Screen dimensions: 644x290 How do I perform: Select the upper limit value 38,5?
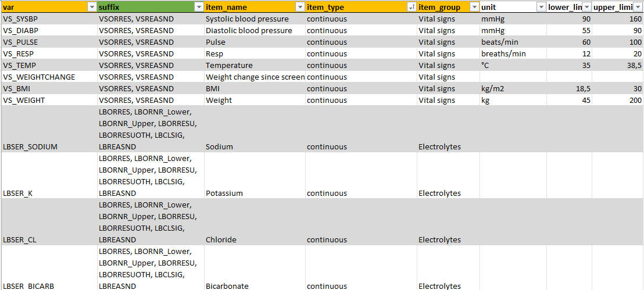(618, 65)
